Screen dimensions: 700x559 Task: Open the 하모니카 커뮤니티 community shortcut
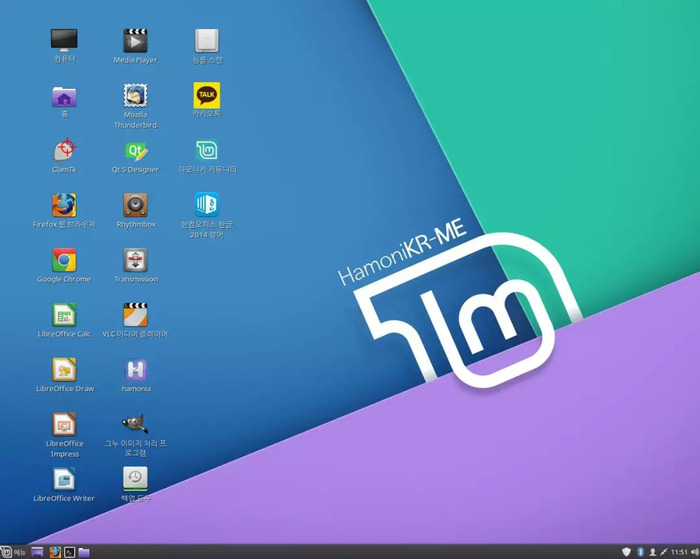[207, 150]
